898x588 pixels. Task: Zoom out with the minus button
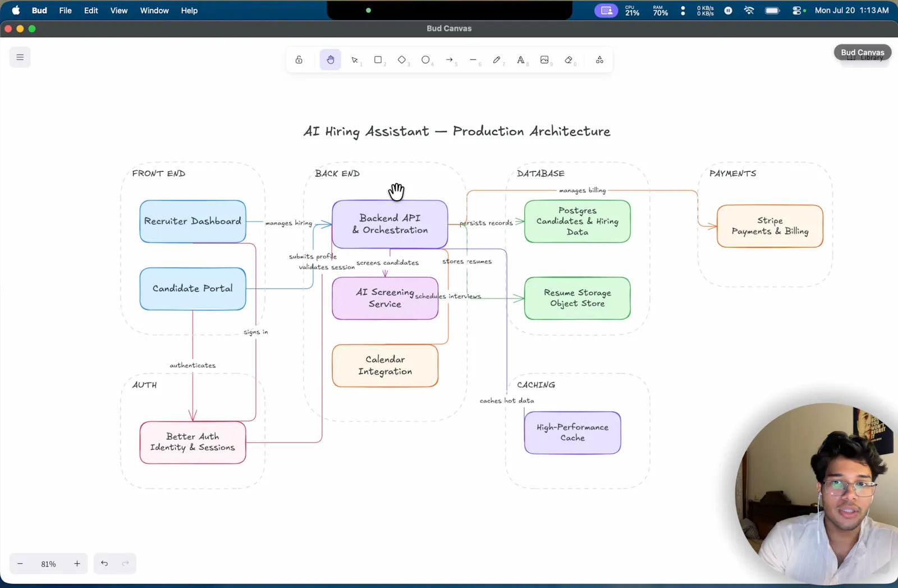pos(20,564)
